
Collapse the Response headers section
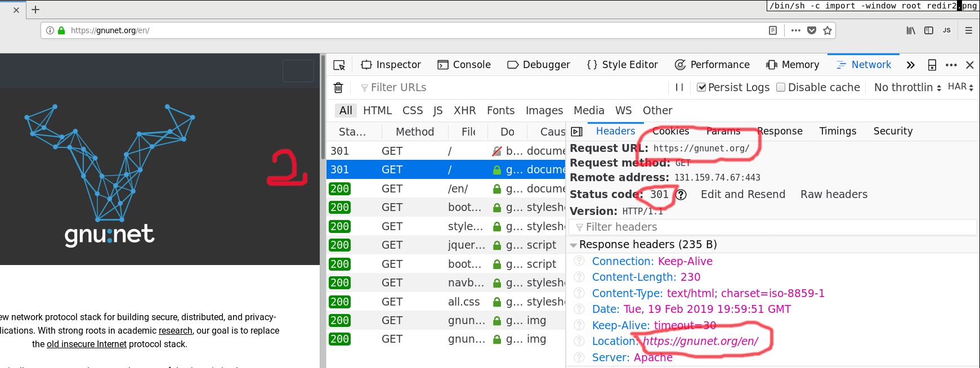pyautogui.click(x=574, y=245)
